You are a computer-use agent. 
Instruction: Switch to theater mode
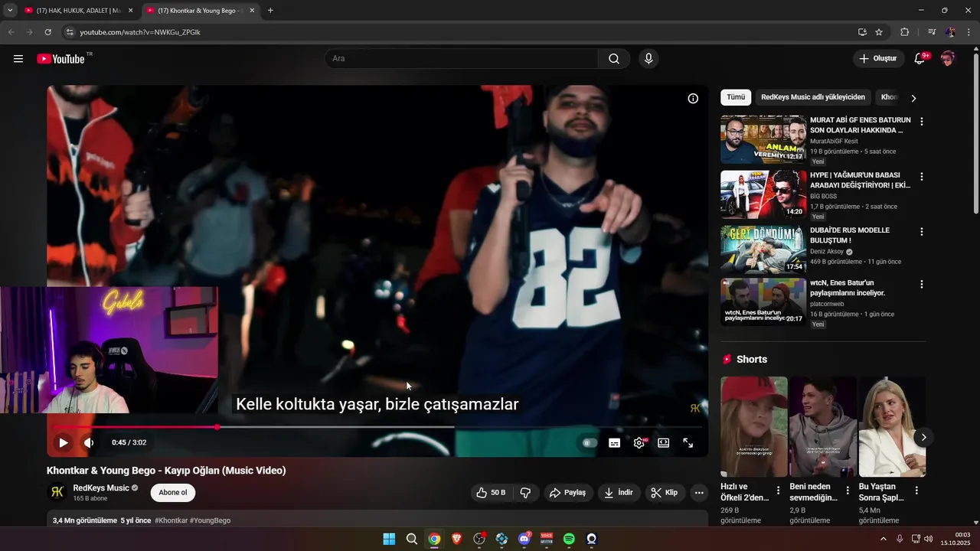pyautogui.click(x=664, y=442)
